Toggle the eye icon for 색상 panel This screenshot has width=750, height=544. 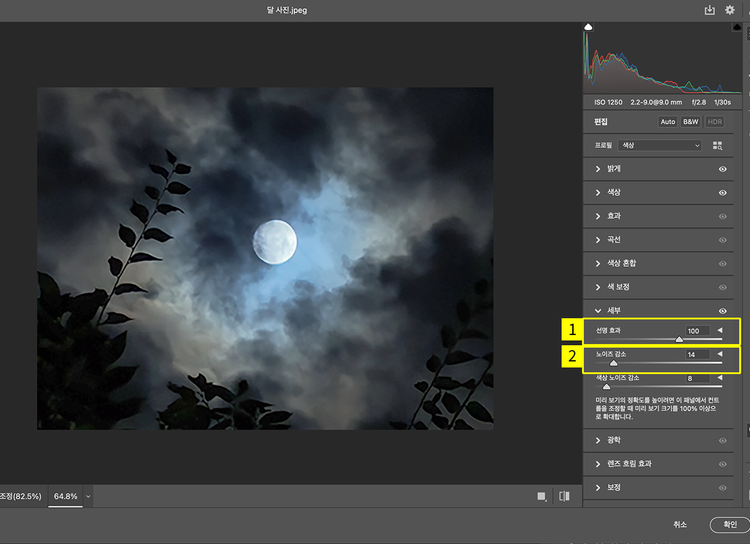tap(722, 192)
